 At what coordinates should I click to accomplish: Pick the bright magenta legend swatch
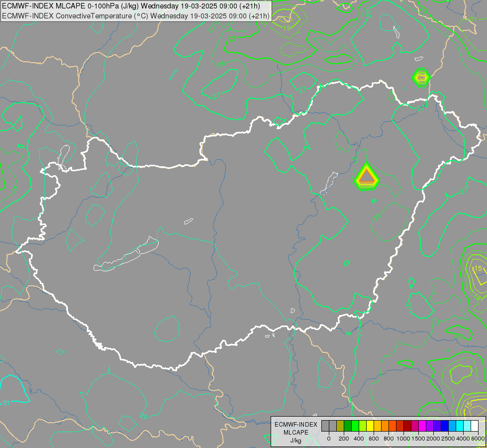422,426
